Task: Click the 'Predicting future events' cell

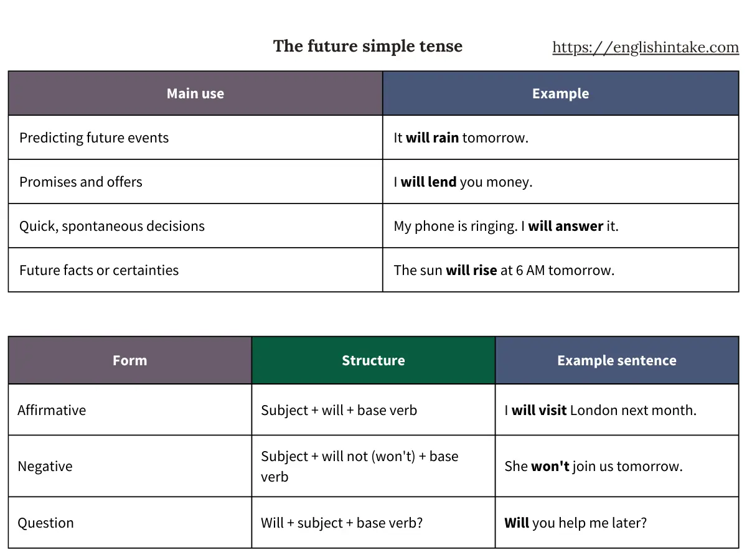Action: tap(94, 138)
